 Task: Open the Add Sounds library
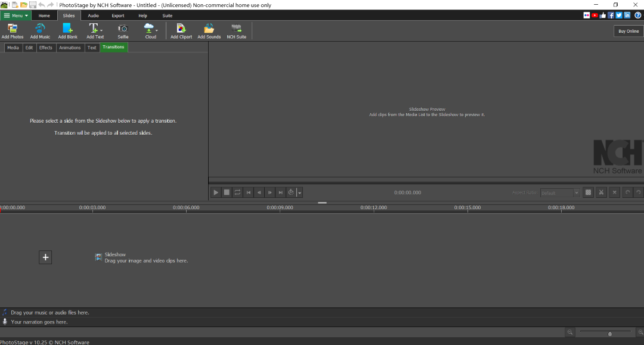tap(209, 31)
